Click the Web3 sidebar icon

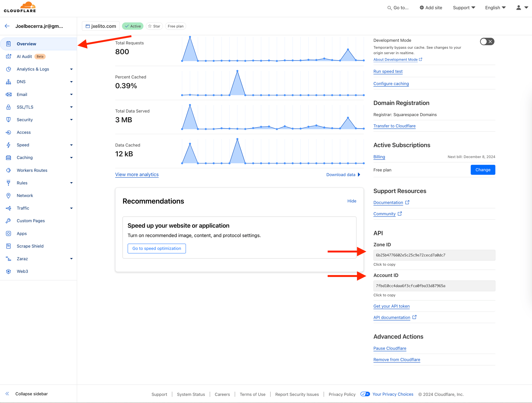click(x=9, y=271)
